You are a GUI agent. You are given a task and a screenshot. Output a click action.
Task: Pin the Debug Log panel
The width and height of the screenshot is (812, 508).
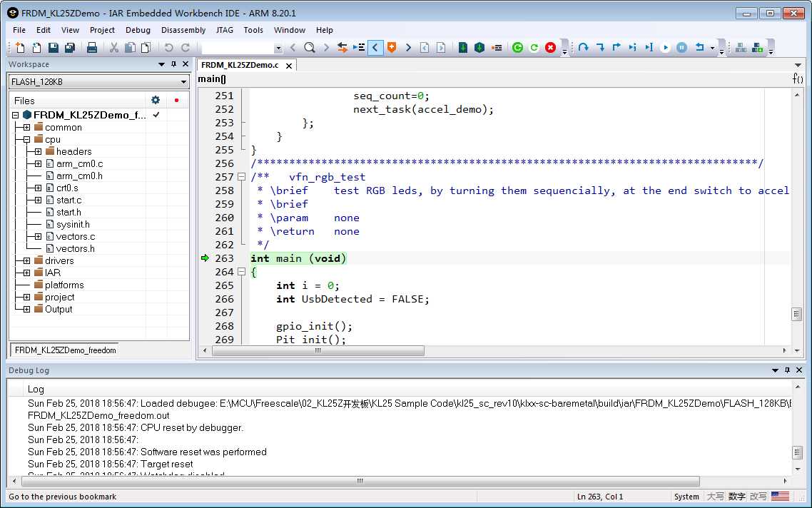(787, 370)
